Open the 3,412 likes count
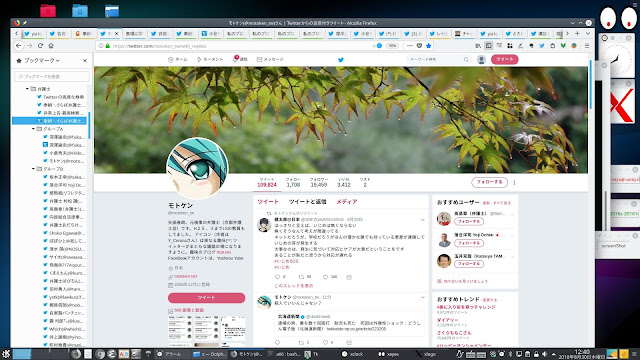This screenshot has width=640, height=360. (344, 182)
